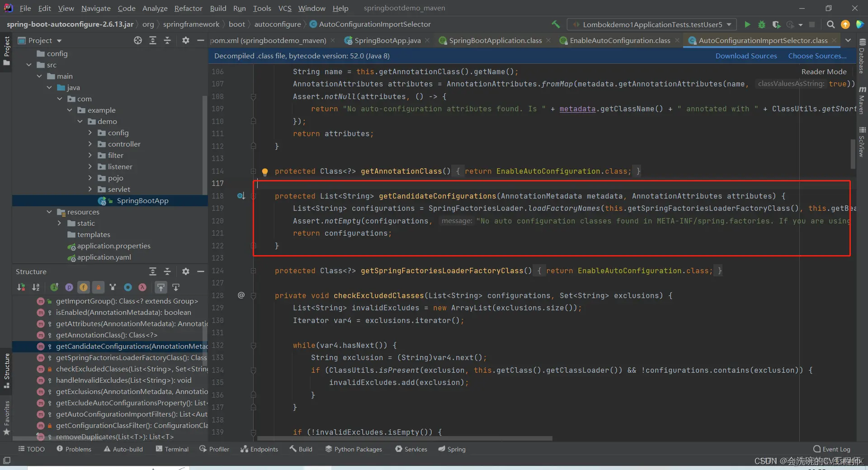Switch to SpringBootApp.java tab

(387, 40)
